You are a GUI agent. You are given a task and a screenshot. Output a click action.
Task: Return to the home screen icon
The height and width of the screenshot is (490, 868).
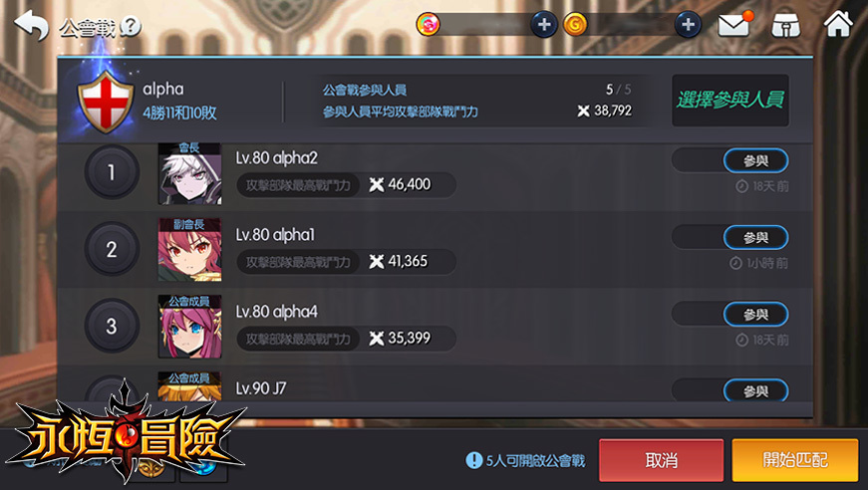click(838, 24)
